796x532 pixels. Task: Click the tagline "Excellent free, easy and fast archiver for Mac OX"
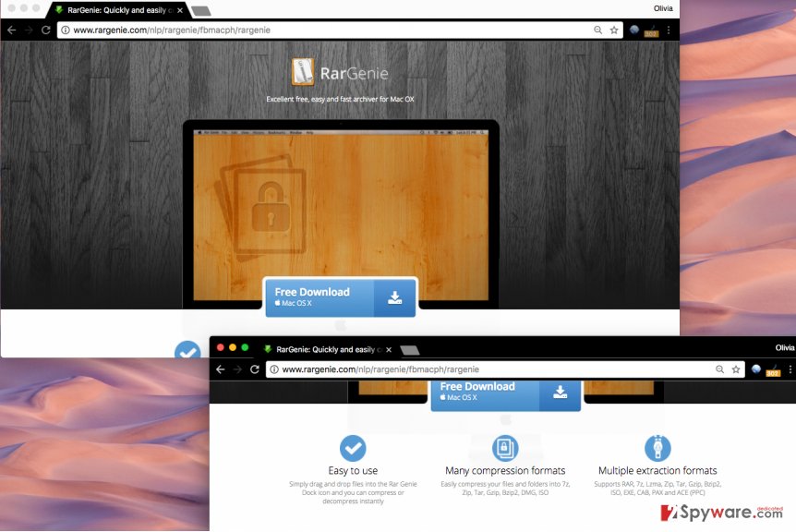(x=340, y=99)
